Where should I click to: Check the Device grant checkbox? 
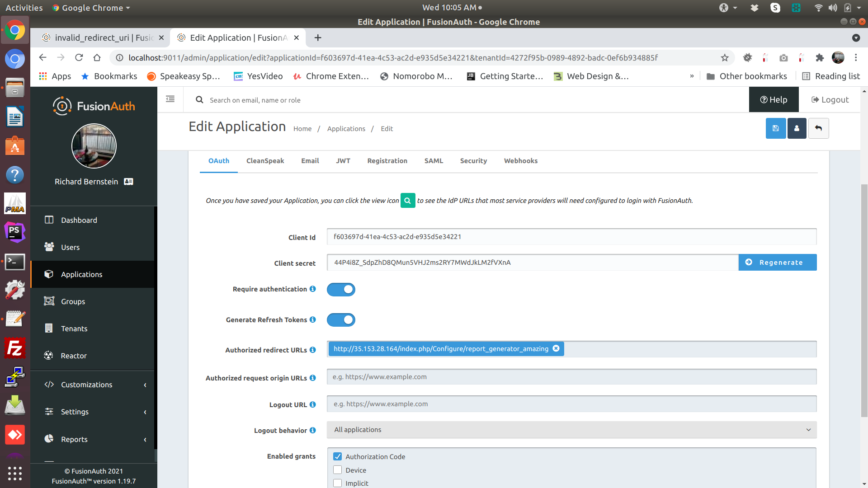(x=338, y=470)
